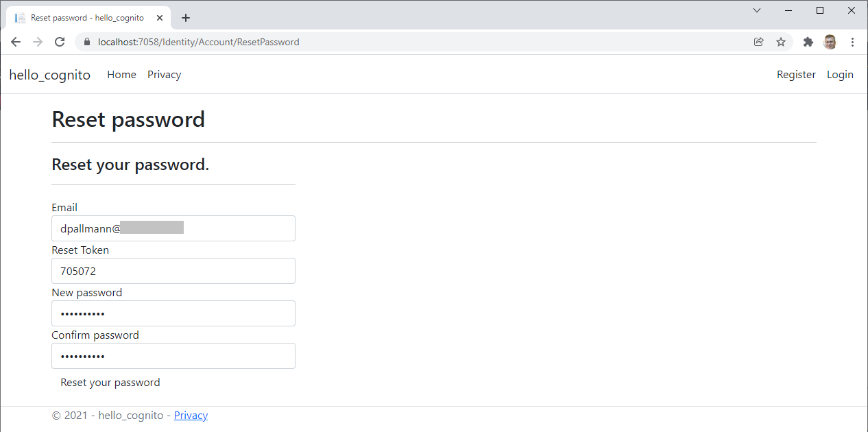Share this page via address bar icon
The width and height of the screenshot is (868, 432).
[759, 42]
